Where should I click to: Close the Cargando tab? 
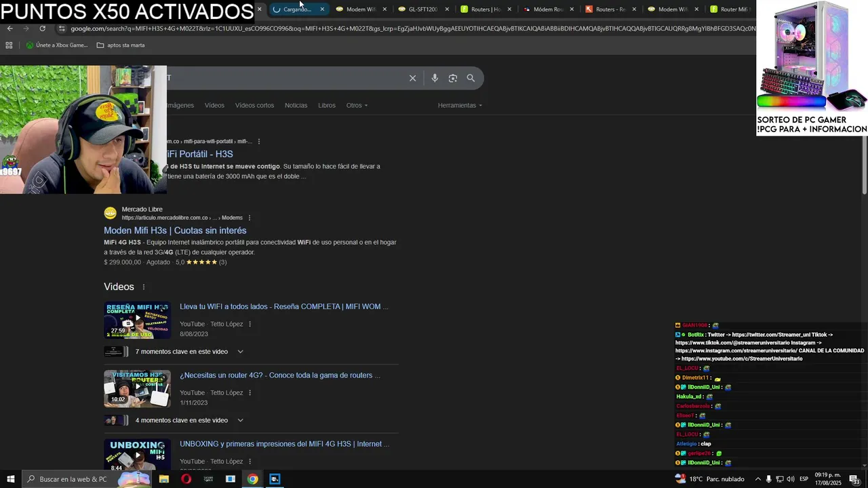pos(322,9)
